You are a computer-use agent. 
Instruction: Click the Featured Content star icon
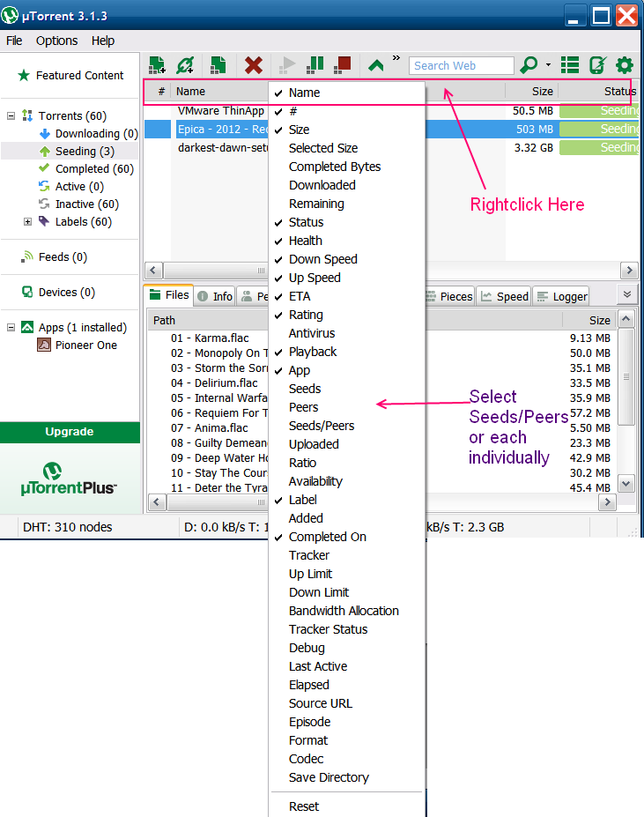click(x=24, y=76)
